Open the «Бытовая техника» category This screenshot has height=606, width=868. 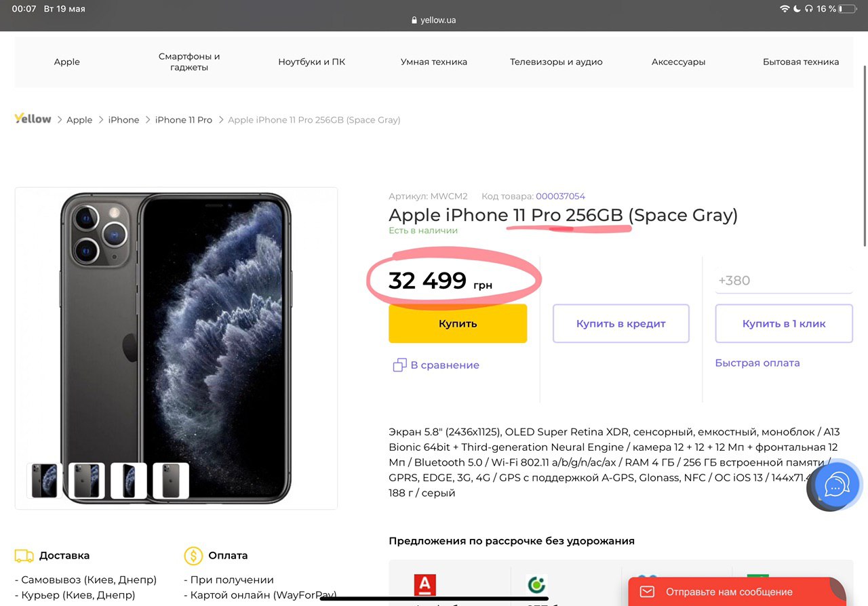[x=800, y=62]
